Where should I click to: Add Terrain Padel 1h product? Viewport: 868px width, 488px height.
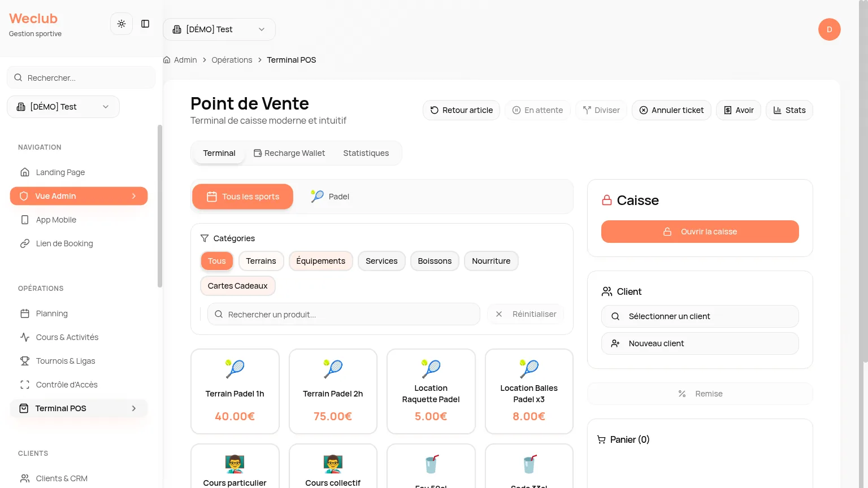[x=235, y=391]
